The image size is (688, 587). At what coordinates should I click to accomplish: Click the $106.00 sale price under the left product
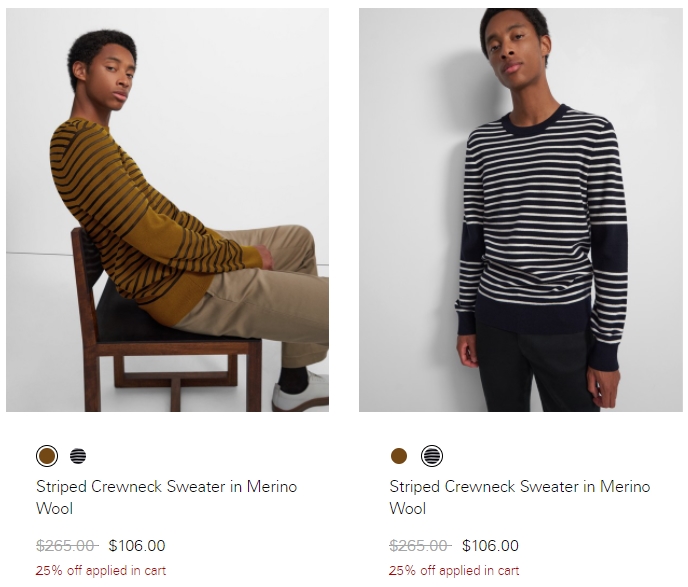coord(137,546)
